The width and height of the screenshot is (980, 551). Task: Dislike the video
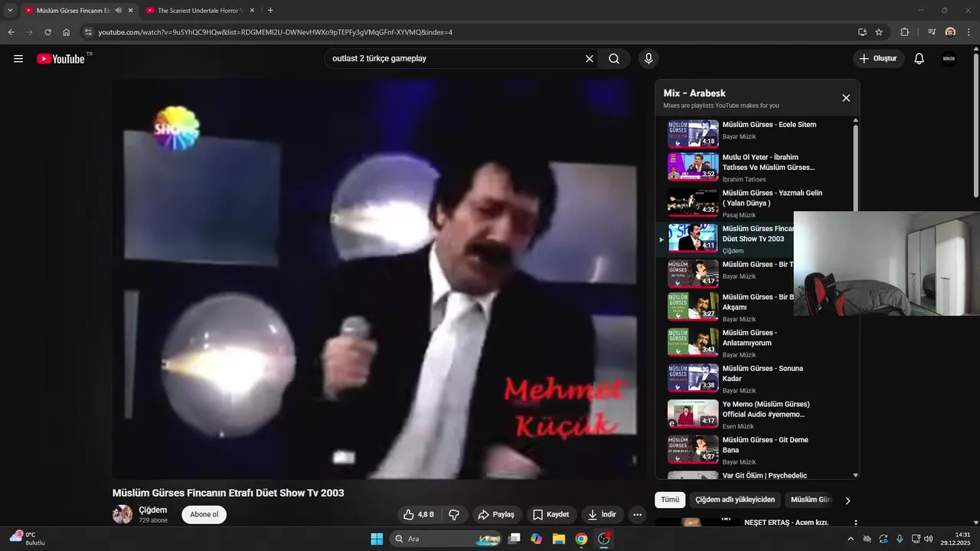pyautogui.click(x=453, y=515)
